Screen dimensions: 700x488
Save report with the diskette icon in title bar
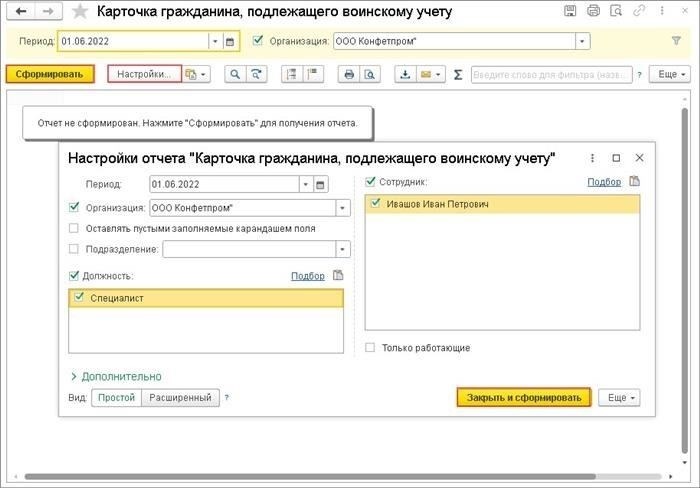pos(570,10)
